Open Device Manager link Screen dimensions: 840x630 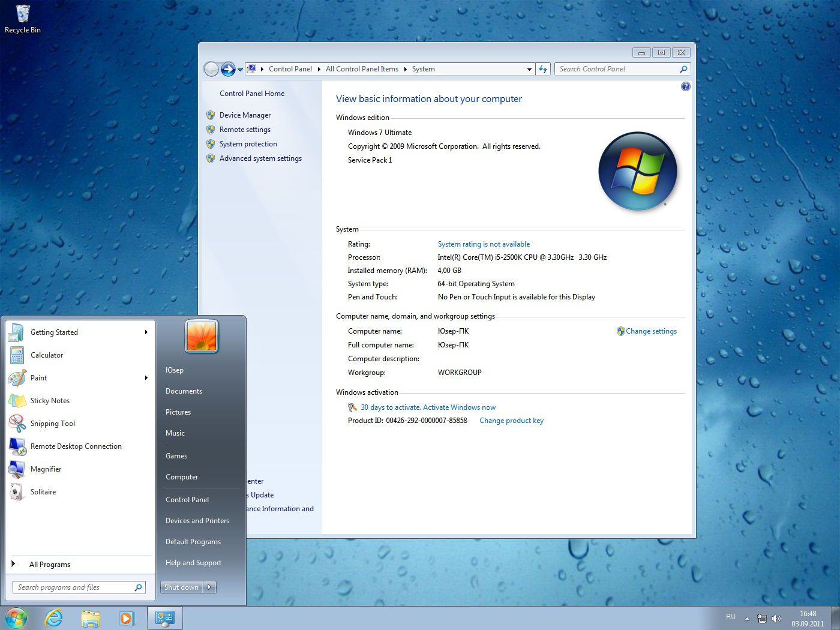(245, 115)
